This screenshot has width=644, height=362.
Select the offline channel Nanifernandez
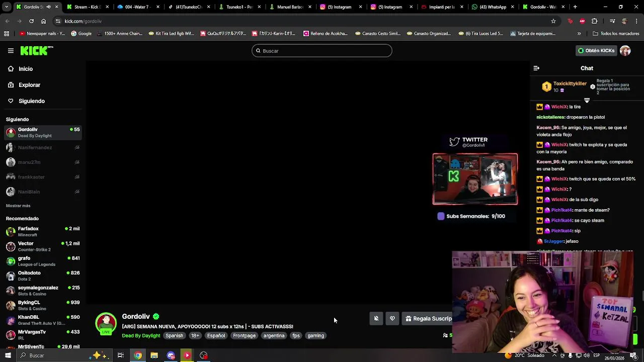pyautogui.click(x=43, y=147)
